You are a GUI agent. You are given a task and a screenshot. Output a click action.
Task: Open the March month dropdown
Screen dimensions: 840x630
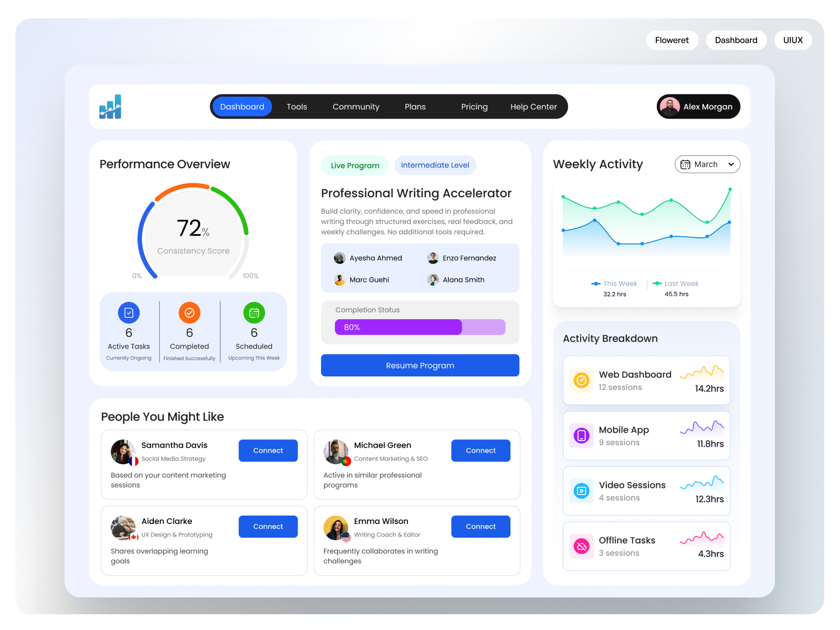[707, 164]
